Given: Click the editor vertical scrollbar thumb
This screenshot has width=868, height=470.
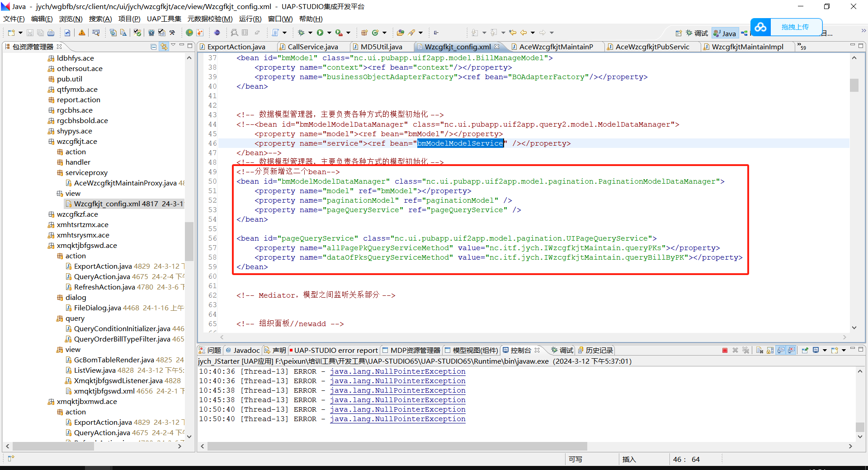Looking at the screenshot, I should (854, 85).
